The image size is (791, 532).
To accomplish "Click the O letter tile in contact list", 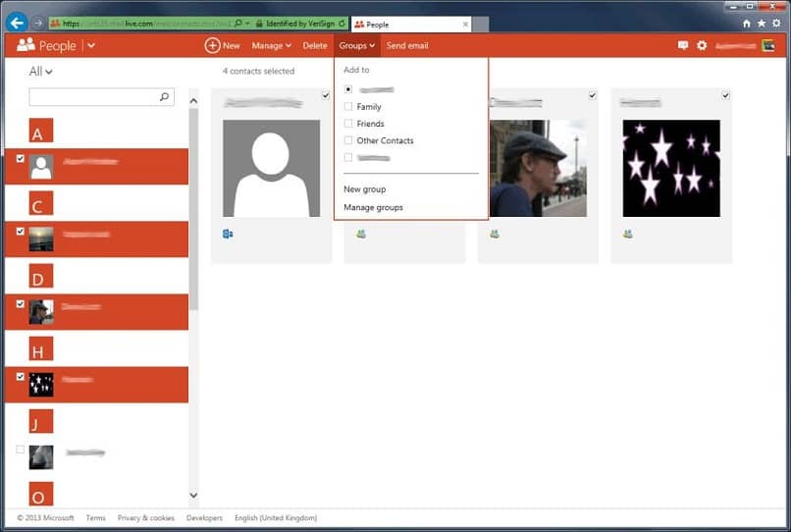I will tap(41, 494).
